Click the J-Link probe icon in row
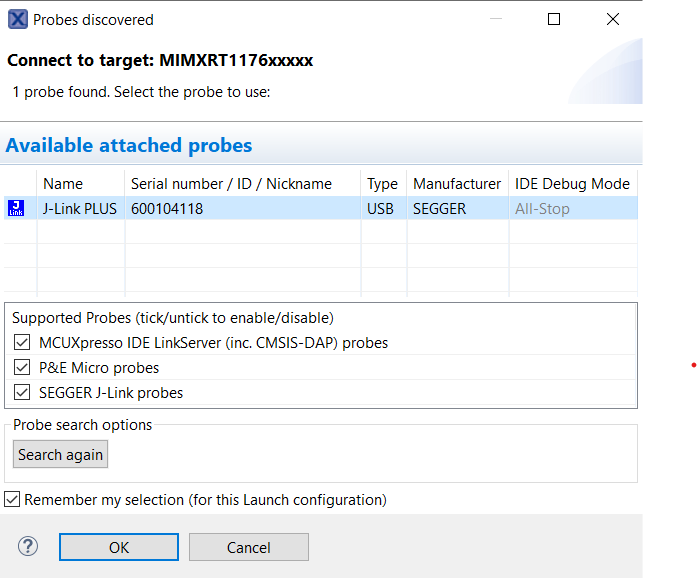Viewport: 697px width, 578px height. click(16, 209)
